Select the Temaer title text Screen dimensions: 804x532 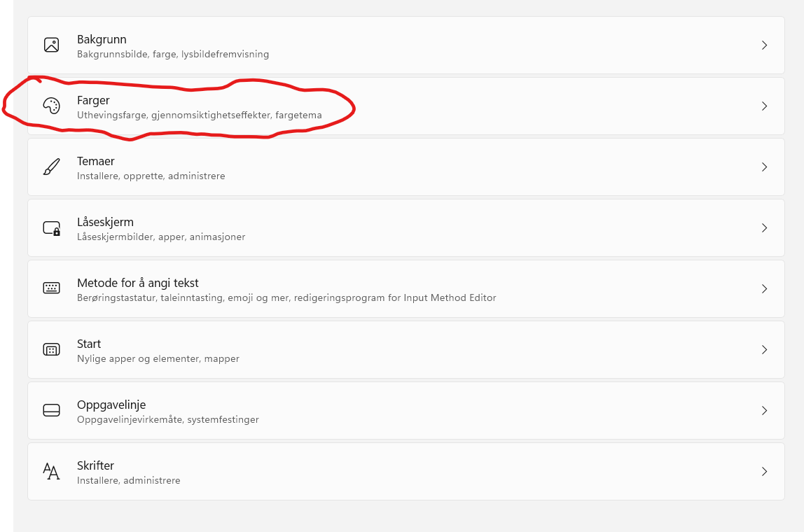pos(95,161)
